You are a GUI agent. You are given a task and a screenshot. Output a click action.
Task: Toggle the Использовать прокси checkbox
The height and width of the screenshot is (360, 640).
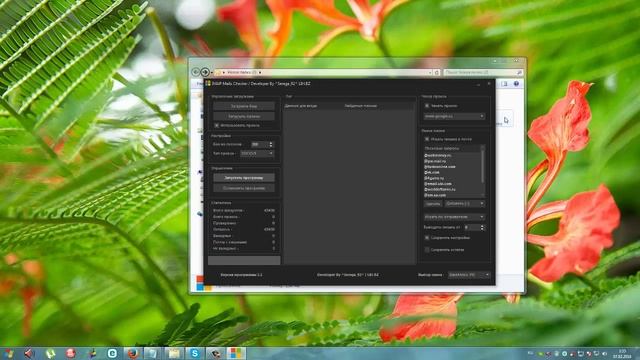click(217, 125)
